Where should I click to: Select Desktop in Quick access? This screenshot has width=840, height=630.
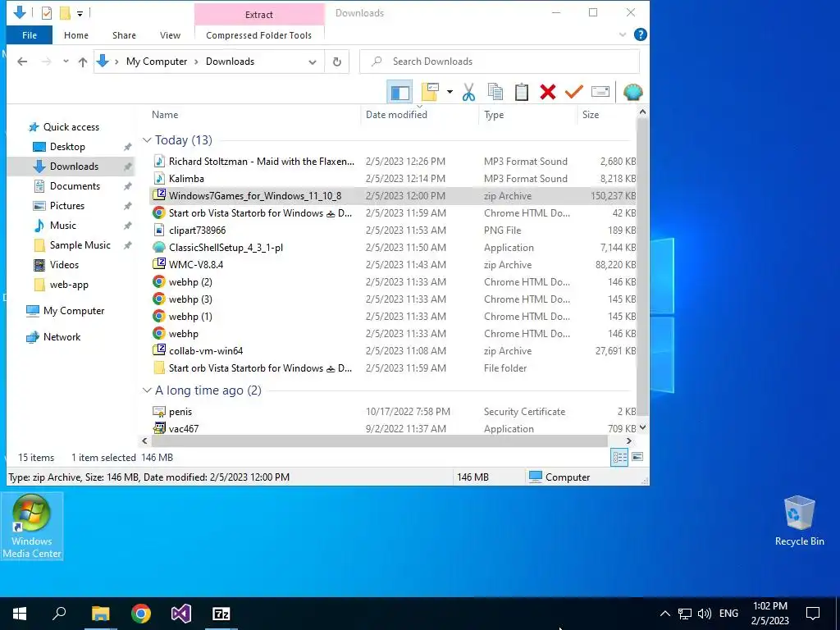(x=67, y=147)
